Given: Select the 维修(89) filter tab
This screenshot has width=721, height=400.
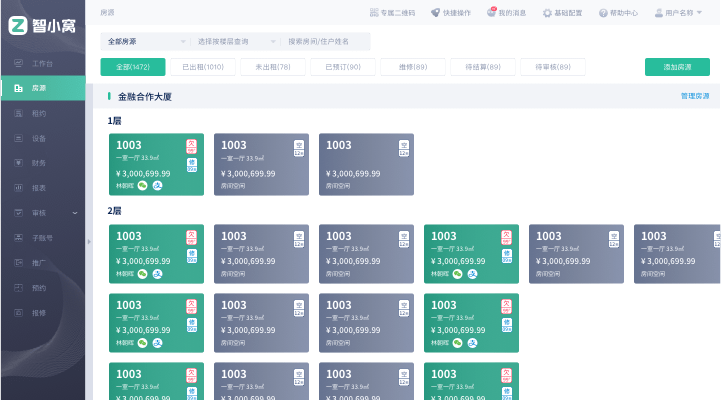Looking at the screenshot, I should point(413,67).
